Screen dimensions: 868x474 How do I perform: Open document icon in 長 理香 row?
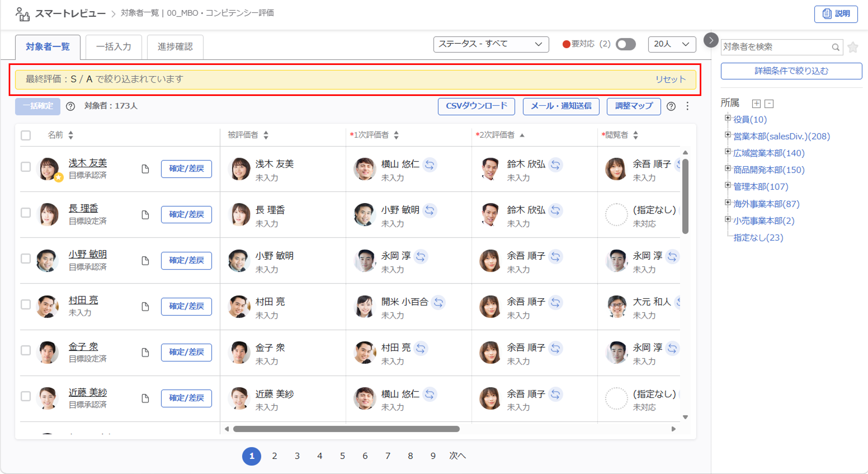(145, 215)
